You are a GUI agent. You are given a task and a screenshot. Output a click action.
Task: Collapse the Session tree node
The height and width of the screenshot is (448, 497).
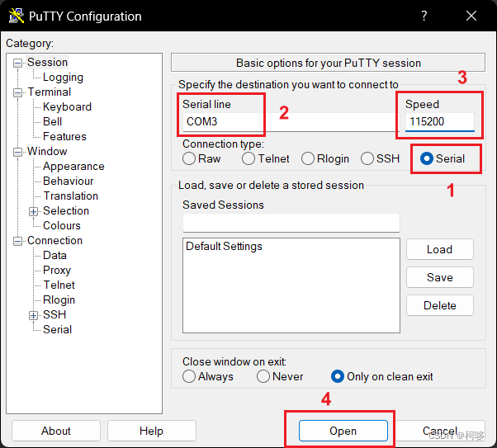coord(17,63)
